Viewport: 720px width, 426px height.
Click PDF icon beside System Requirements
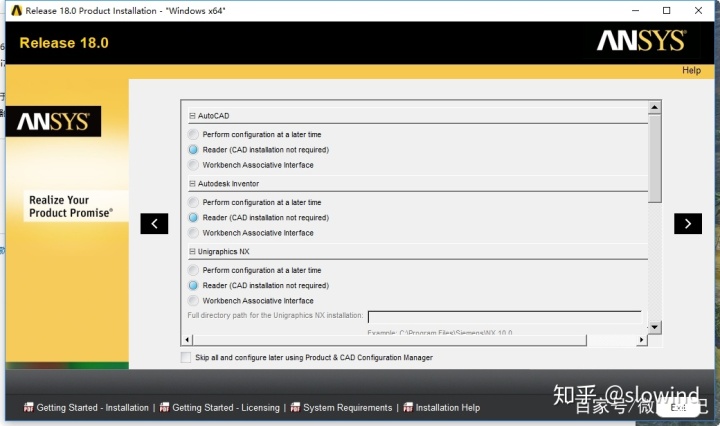point(295,407)
